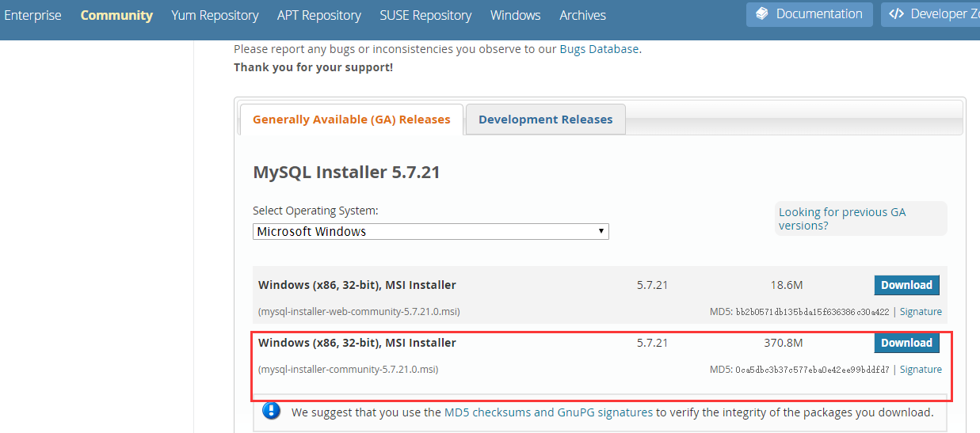Image resolution: width=980 pixels, height=433 pixels.
Task: Open Signature link for 370.8M installer
Action: pos(921,370)
